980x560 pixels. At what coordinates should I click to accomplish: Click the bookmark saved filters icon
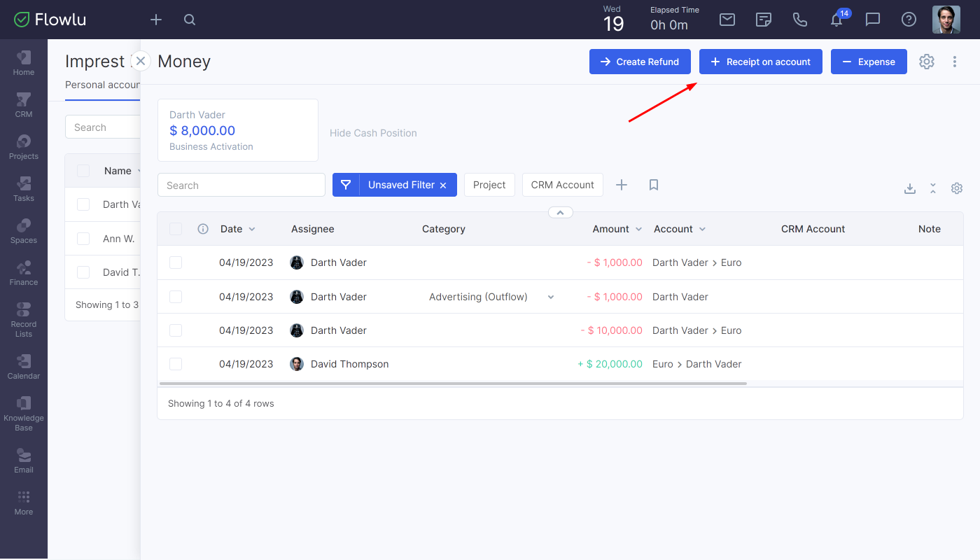click(654, 185)
